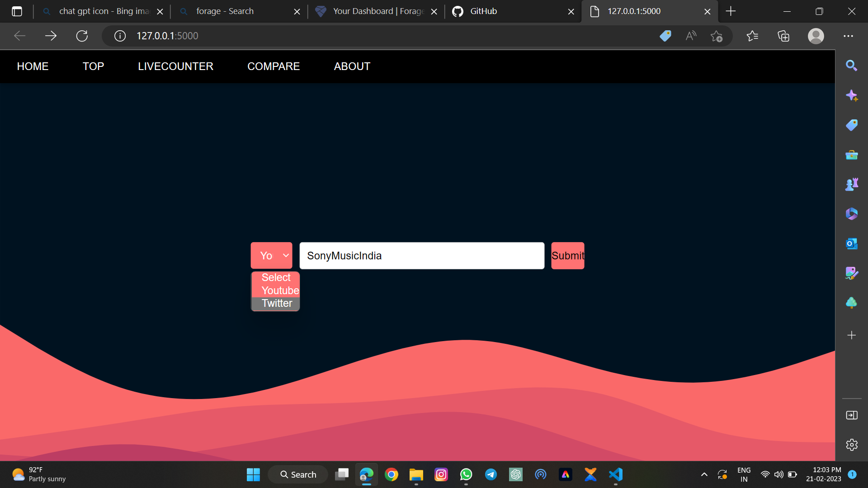Open Windows Start menu
The width and height of the screenshot is (868, 488).
(253, 474)
